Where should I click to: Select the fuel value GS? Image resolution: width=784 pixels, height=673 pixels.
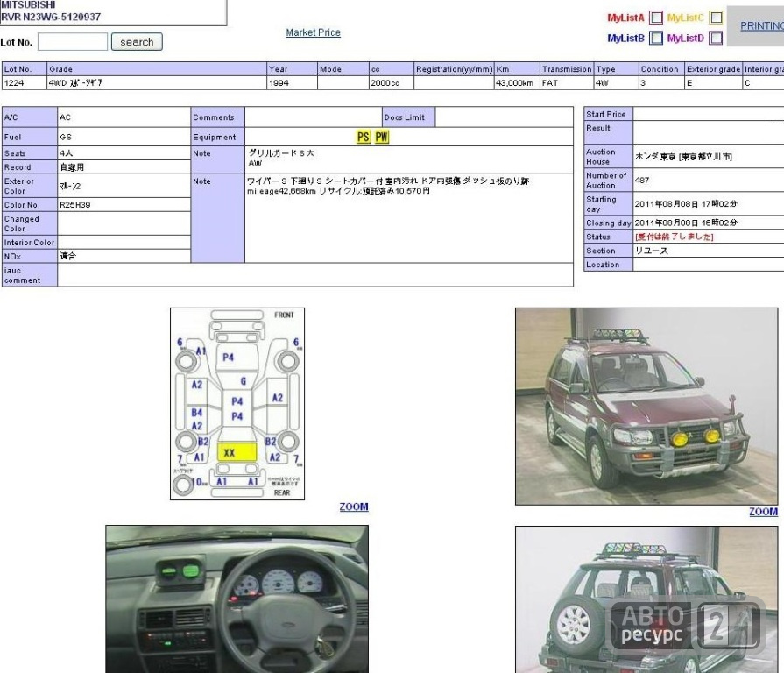(66, 137)
